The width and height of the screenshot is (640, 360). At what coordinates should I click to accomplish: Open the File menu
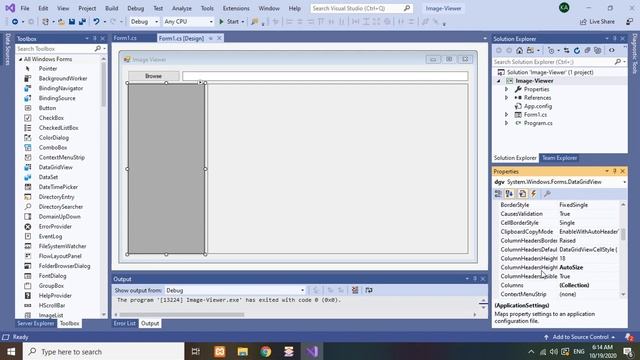pyautogui.click(x=24, y=8)
